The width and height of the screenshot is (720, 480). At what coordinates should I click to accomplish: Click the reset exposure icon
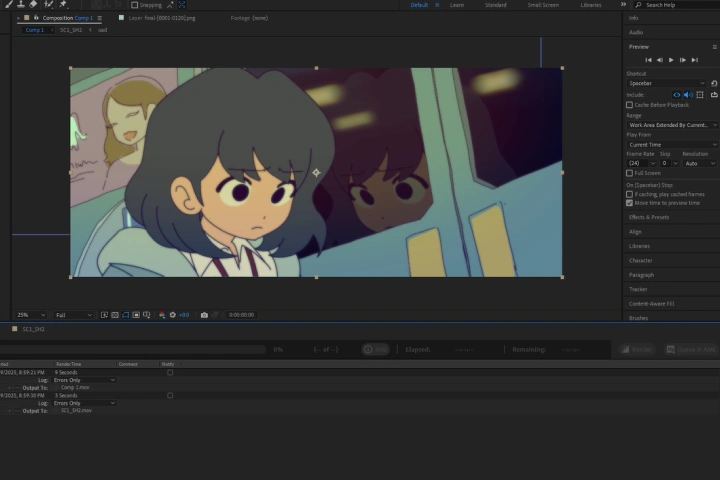point(173,315)
